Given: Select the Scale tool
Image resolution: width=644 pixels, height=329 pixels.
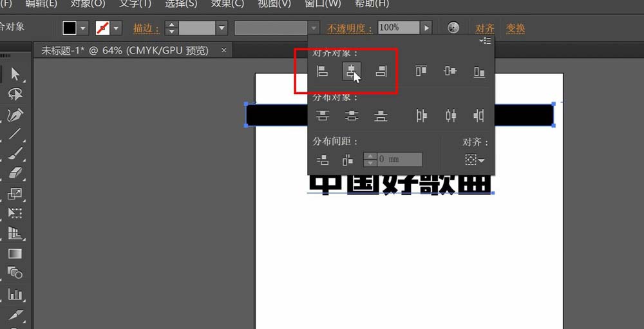Looking at the screenshot, I should pyautogui.click(x=15, y=193).
